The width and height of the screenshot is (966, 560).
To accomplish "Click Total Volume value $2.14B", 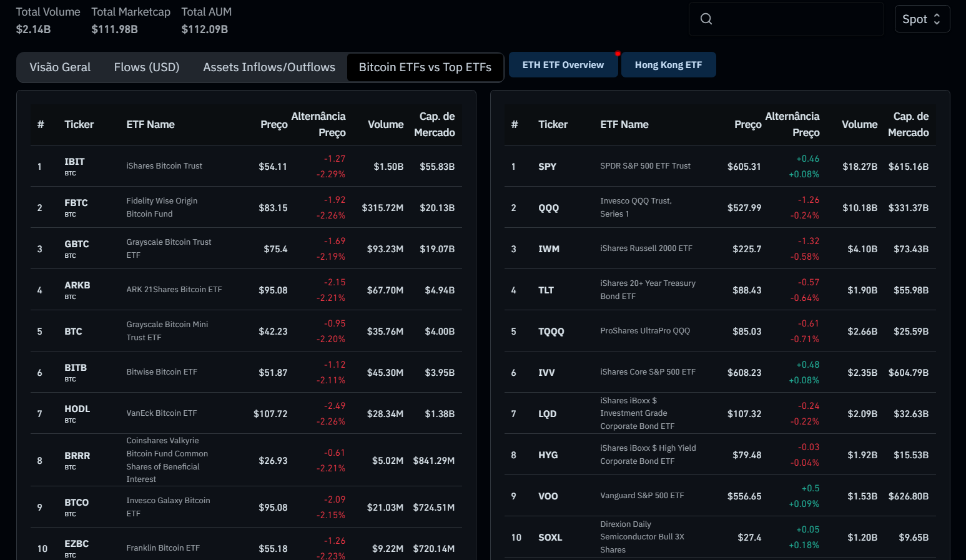I will [x=33, y=29].
